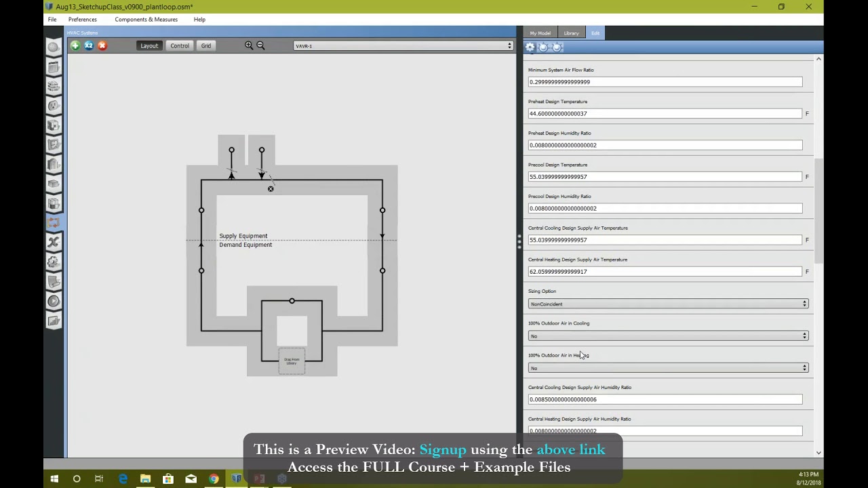Open the Schedules tab icon
The image size is (868, 488).
click(53, 67)
